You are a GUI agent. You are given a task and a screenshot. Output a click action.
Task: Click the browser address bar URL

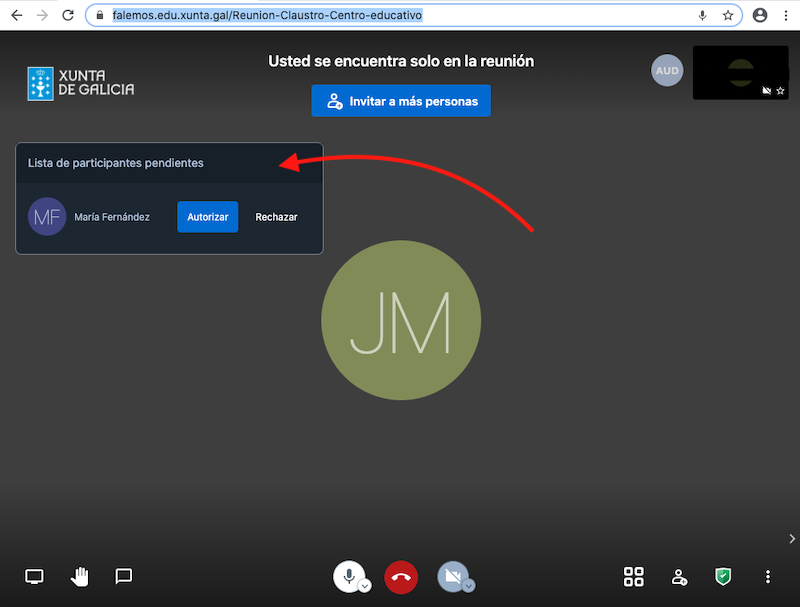click(267, 16)
